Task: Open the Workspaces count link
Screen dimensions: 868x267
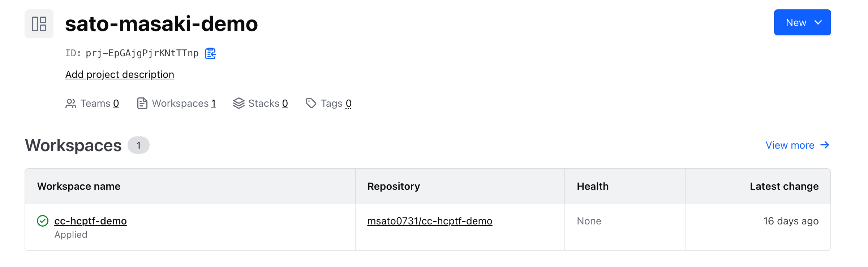Action: coord(214,104)
